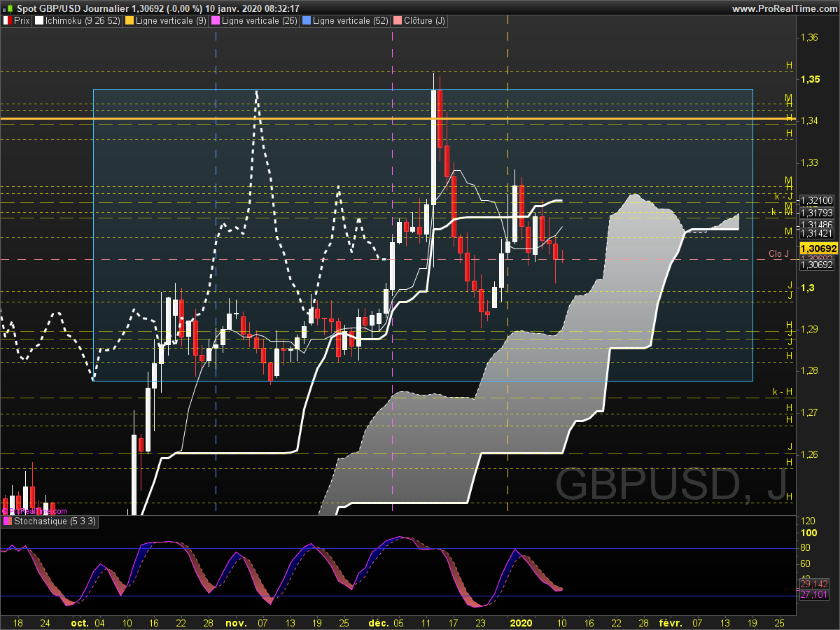Image resolution: width=840 pixels, height=630 pixels.
Task: Click the nov. label on the time axis
Action: coord(236,622)
